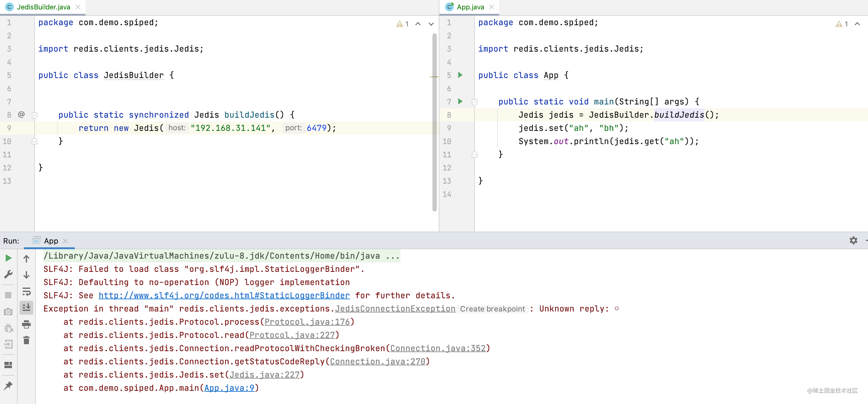
Task: Close the App.java editor tab
Action: [x=492, y=7]
